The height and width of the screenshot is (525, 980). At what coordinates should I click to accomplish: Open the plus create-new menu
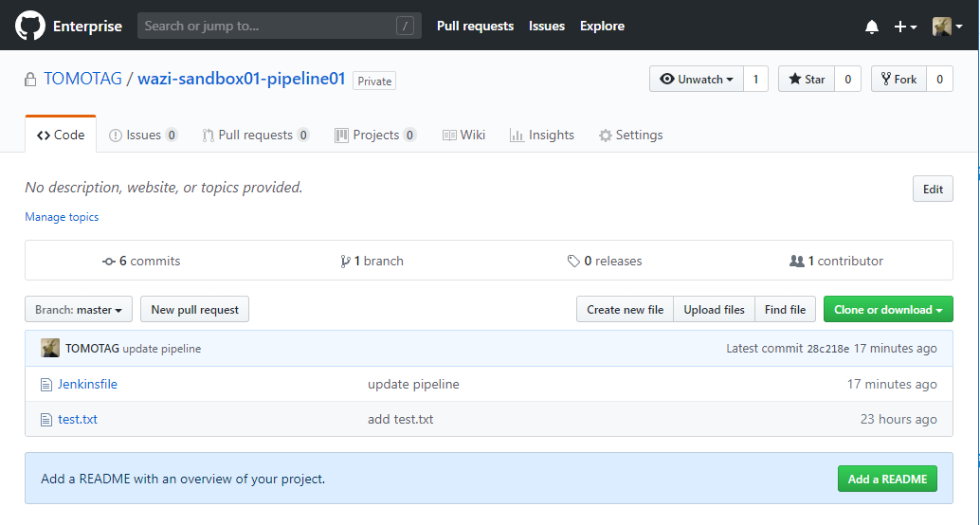pyautogui.click(x=905, y=27)
